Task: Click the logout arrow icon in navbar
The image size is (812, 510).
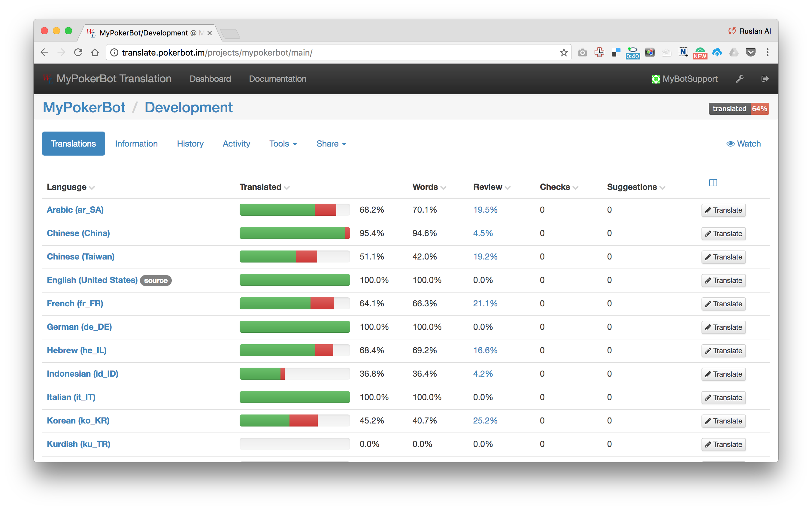Action: coord(765,79)
